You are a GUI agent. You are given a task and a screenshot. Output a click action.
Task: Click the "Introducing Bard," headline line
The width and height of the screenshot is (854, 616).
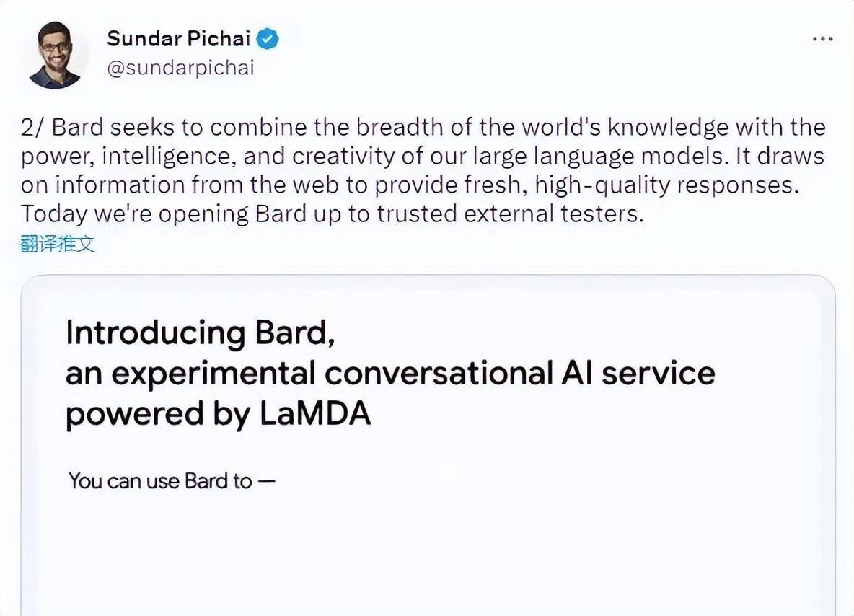(x=200, y=333)
